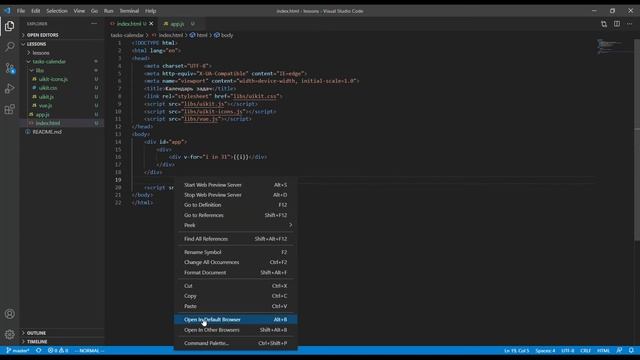640x360 pixels.
Task: Open the Selection menu
Action: [57, 11]
